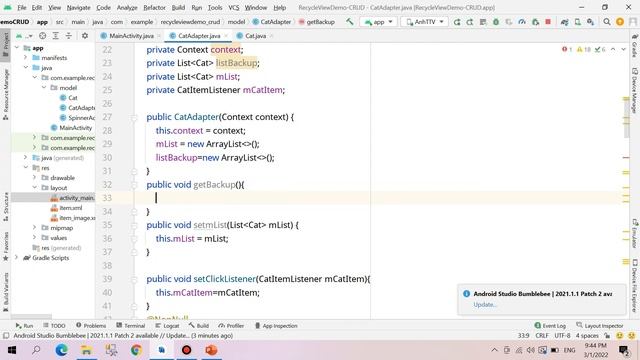Expand the Gradle Scripts node

tap(17, 258)
